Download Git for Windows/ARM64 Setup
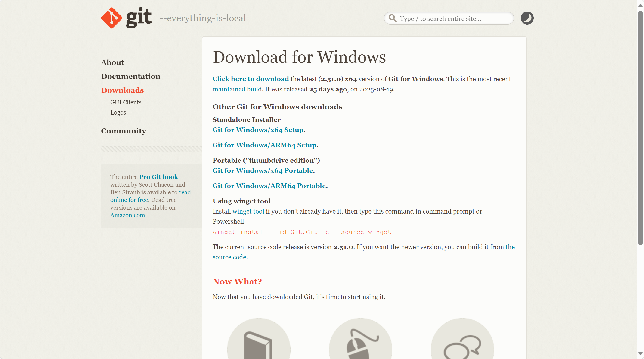This screenshot has height=359, width=644. click(x=264, y=145)
